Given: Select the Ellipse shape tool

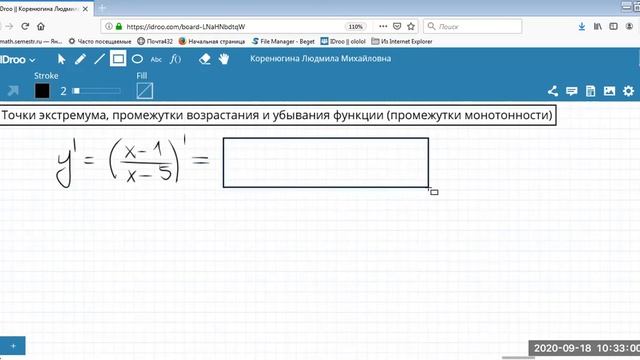Looking at the screenshot, I should 137,59.
